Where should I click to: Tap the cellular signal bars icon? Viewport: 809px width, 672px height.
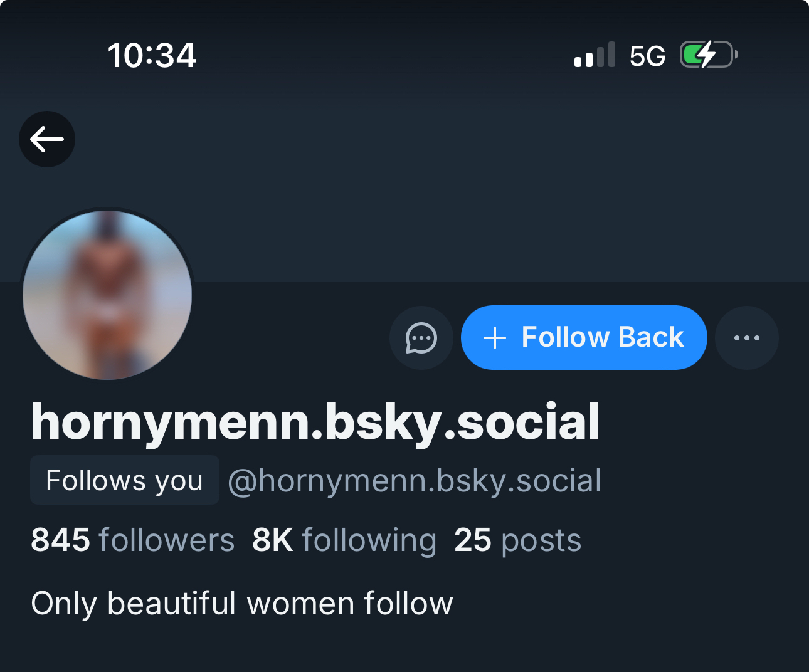[595, 55]
